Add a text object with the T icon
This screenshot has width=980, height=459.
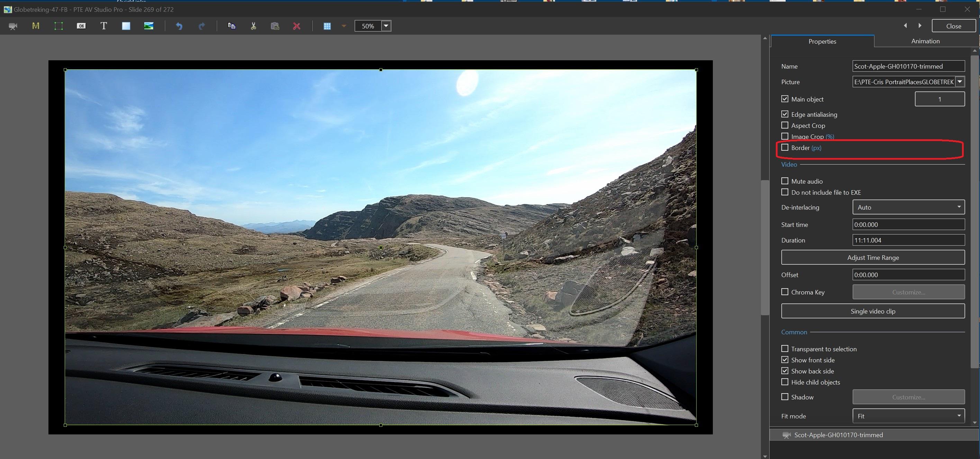click(x=103, y=26)
